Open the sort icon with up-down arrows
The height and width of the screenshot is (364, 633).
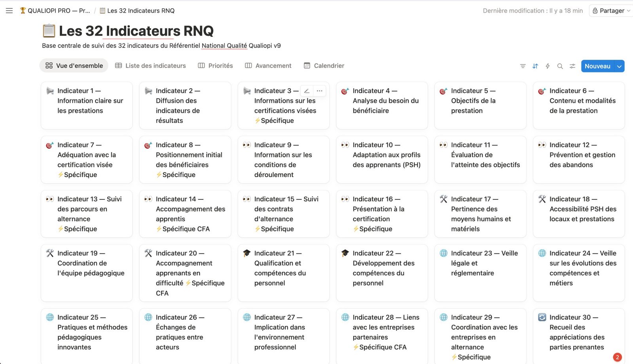tap(535, 66)
